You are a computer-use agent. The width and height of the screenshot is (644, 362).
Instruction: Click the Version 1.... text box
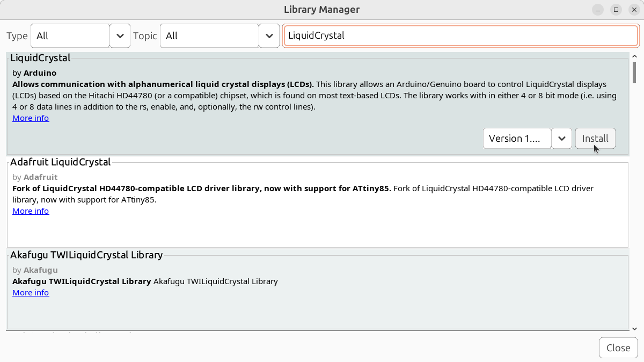coord(517,139)
